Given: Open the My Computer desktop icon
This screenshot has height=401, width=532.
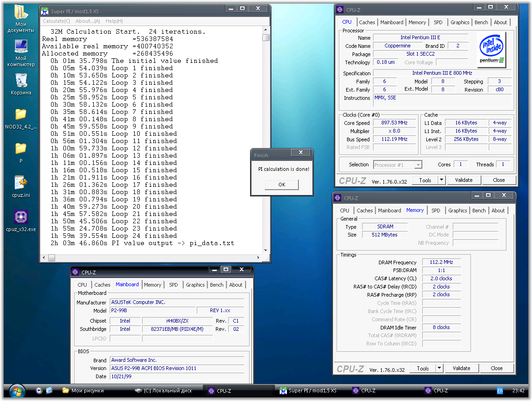Looking at the screenshot, I should (x=20, y=53).
